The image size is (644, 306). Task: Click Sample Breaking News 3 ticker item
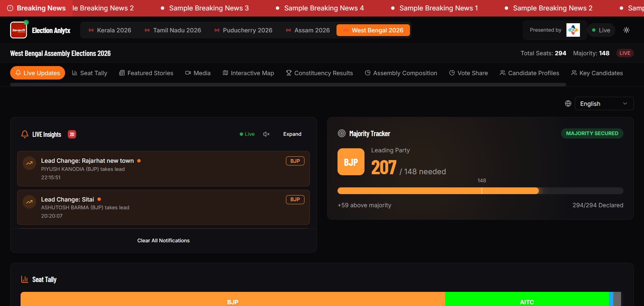(x=209, y=8)
